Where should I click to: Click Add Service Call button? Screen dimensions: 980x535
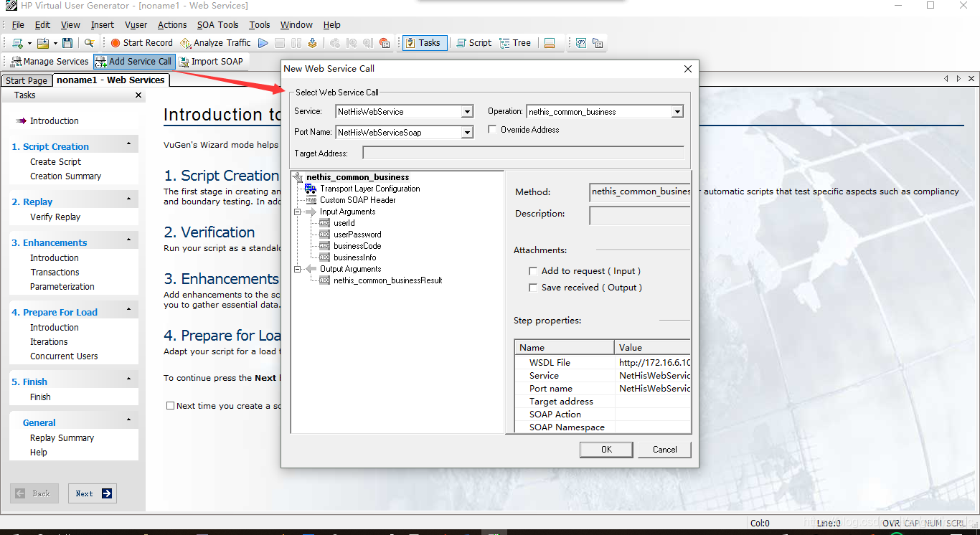133,62
